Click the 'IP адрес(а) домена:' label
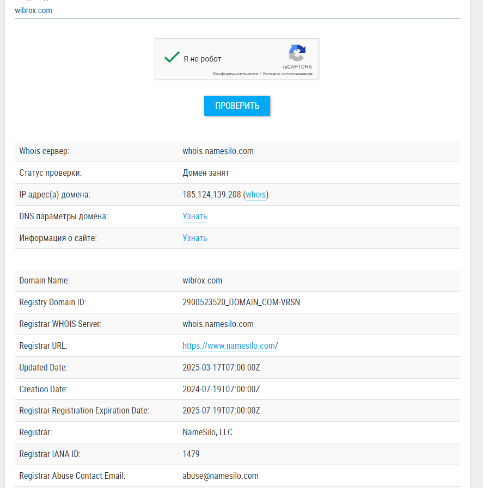The image size is (483, 488). point(55,194)
